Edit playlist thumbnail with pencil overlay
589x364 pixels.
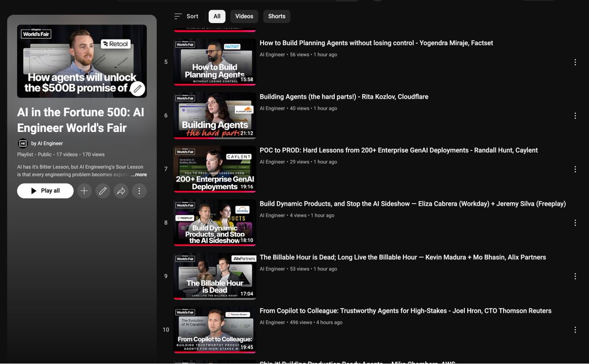tap(138, 89)
